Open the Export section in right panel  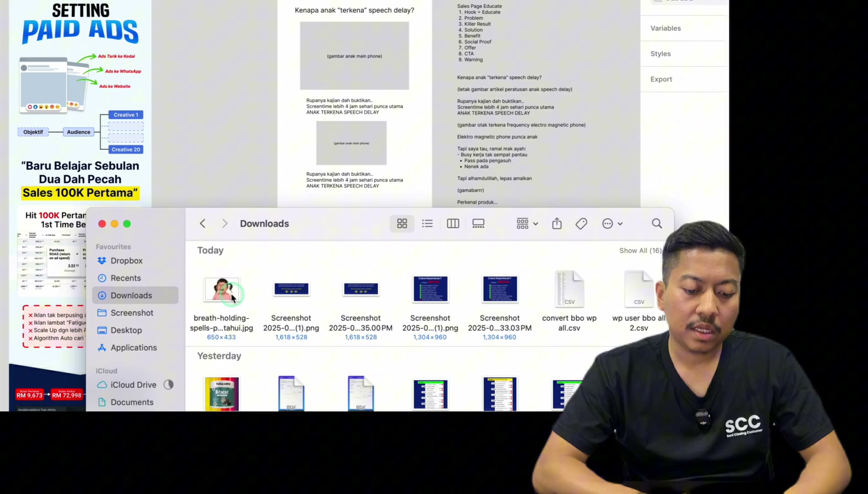click(661, 79)
